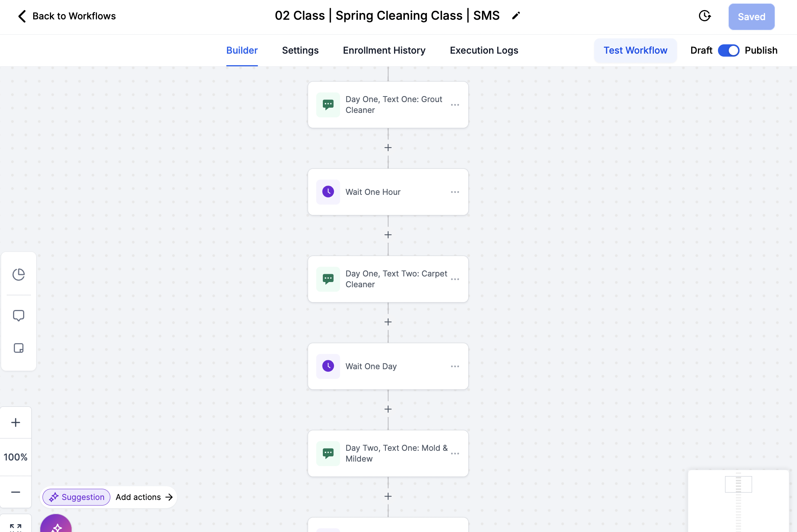Select Day Two, Text One: Mold & Mildew title
The width and height of the screenshot is (797, 532).
coord(397,453)
